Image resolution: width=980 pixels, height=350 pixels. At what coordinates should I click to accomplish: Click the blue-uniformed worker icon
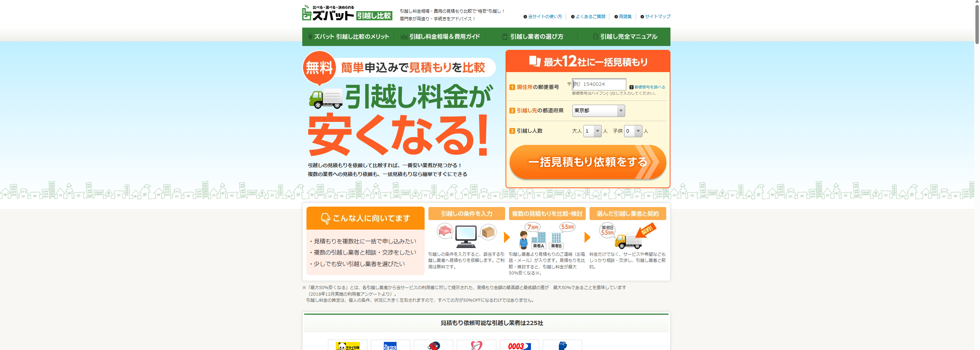(x=524, y=240)
